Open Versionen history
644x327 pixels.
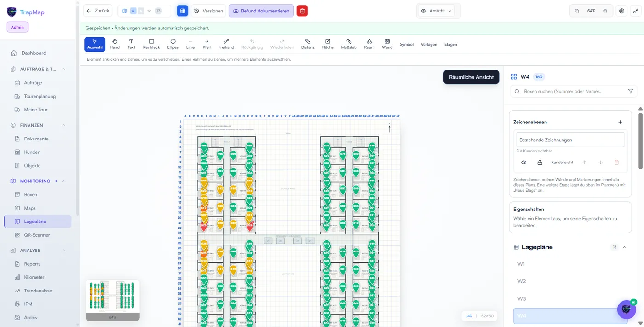coord(208,11)
